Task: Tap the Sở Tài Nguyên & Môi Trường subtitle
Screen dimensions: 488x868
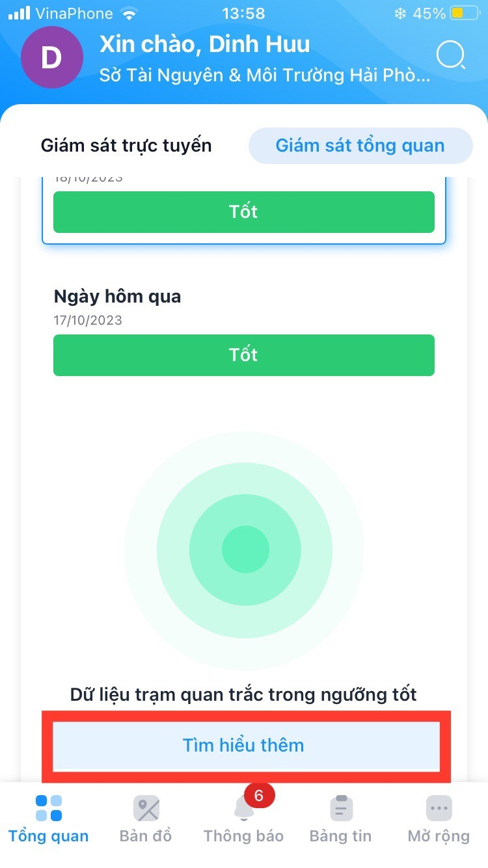Action: click(x=265, y=75)
